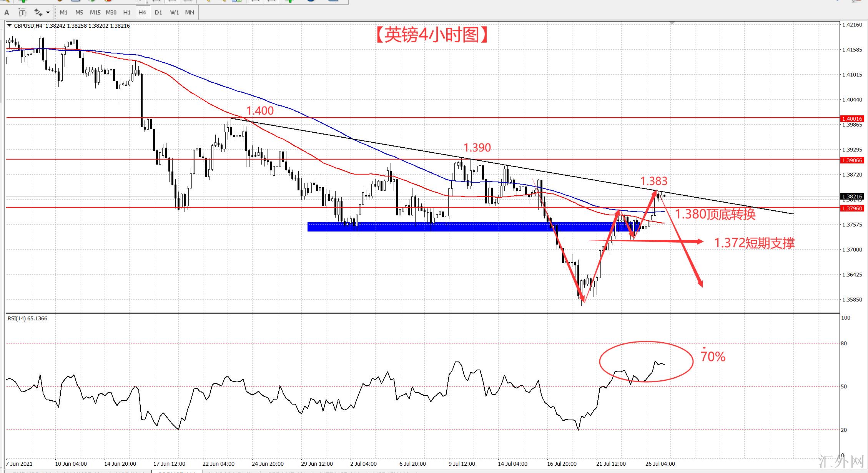Choose the MN monthly timeframe
This screenshot has width=868, height=473.
click(x=190, y=13)
